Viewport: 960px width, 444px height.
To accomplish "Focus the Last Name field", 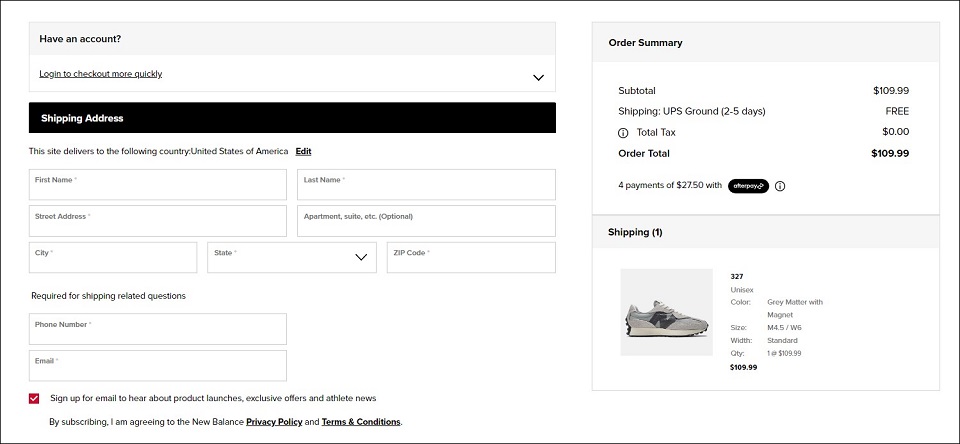I will pos(426,184).
